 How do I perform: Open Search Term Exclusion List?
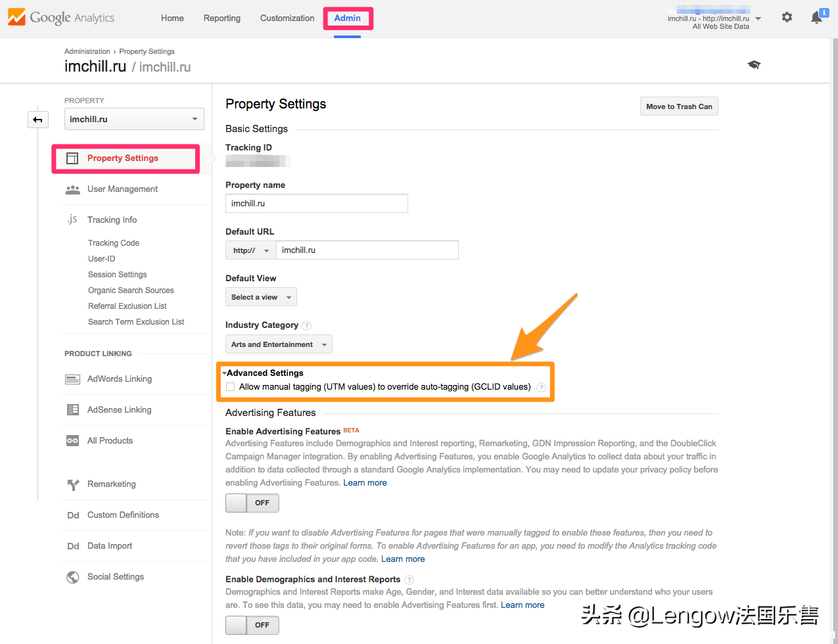(136, 322)
